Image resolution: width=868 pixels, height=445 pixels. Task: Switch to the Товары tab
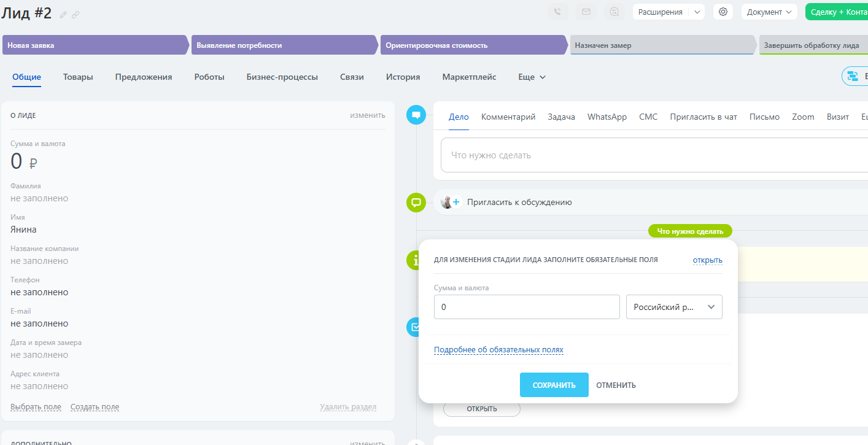pos(78,77)
